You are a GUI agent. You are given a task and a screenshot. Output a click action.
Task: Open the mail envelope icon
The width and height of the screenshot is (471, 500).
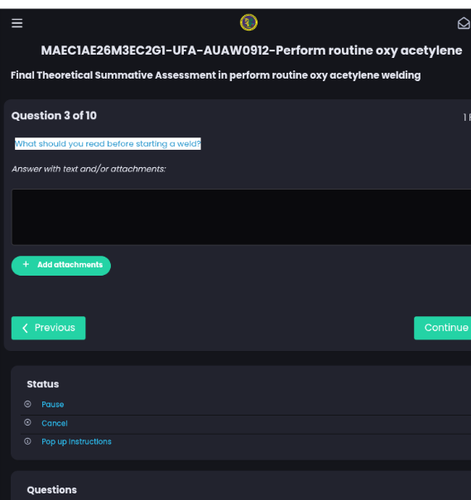(464, 23)
